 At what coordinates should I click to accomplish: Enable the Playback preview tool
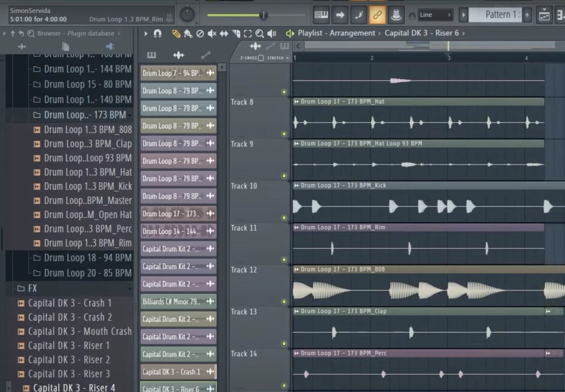click(272, 33)
